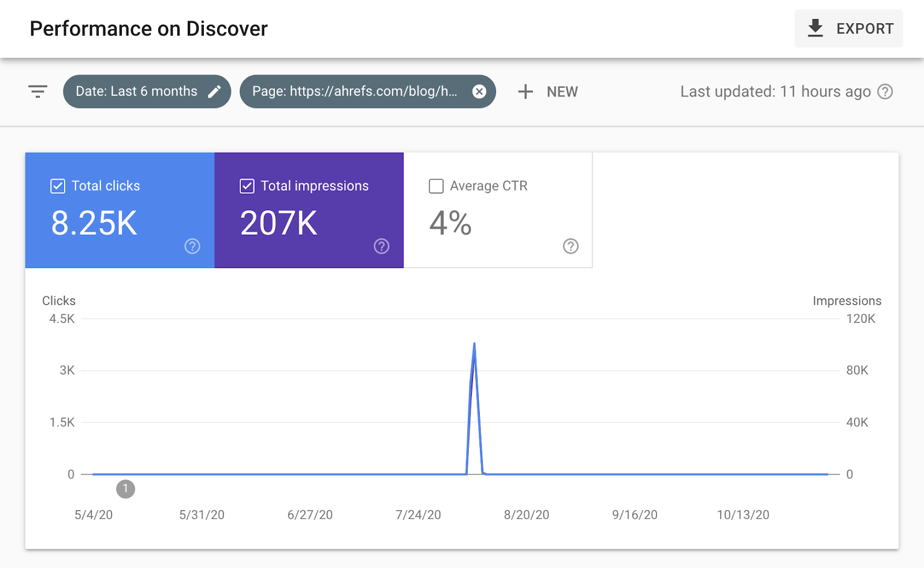Click the help icon beside Last updated text

point(885,91)
